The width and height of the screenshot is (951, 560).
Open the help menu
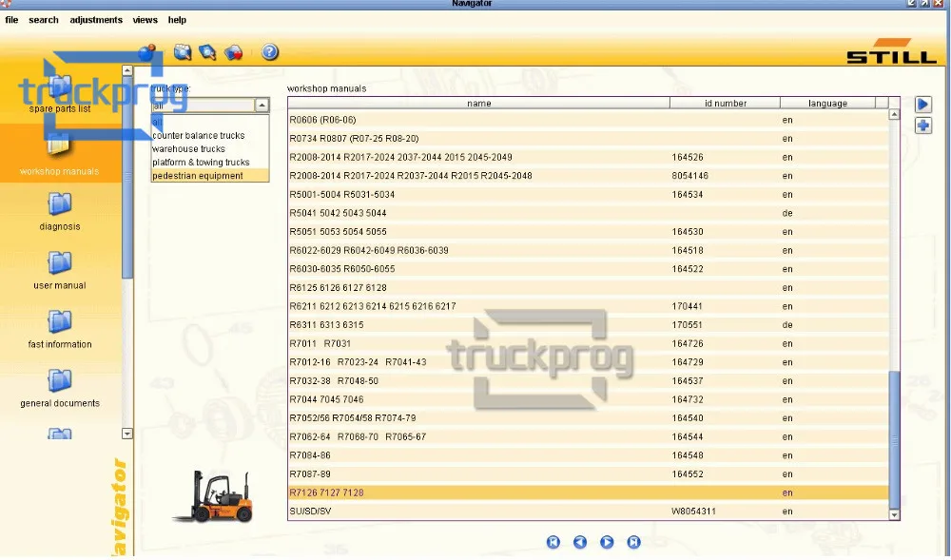177,20
